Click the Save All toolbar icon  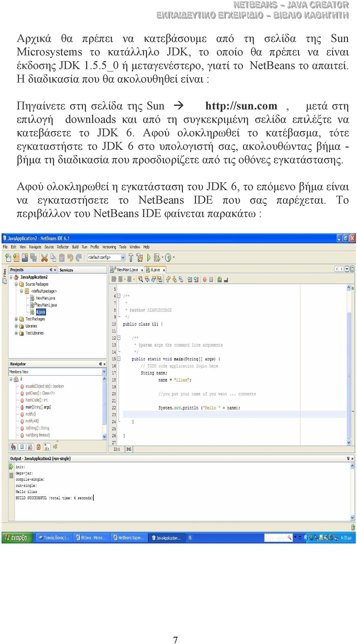tap(33, 257)
